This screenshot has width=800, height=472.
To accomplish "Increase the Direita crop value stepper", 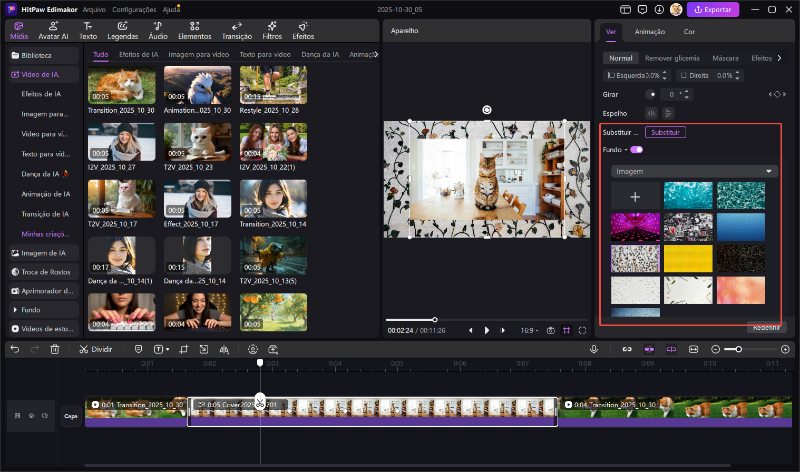I will (737, 73).
